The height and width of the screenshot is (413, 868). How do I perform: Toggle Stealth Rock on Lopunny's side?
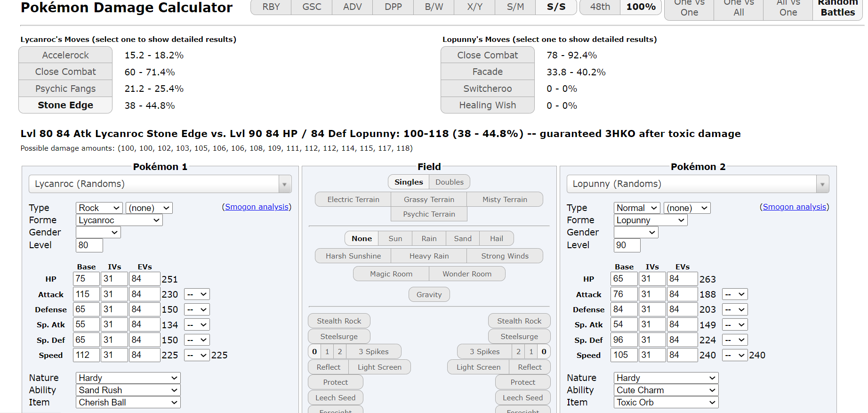click(x=519, y=321)
